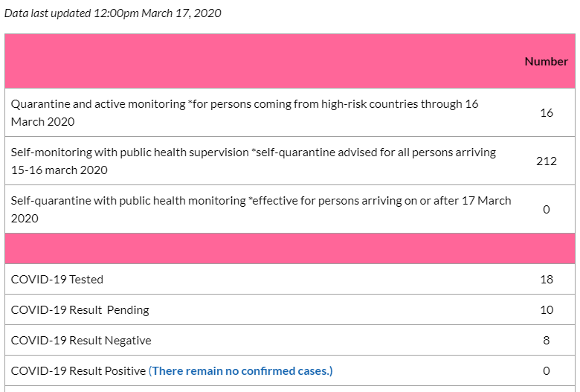
Task: Click the 'Number' column header
Action: 546,62
